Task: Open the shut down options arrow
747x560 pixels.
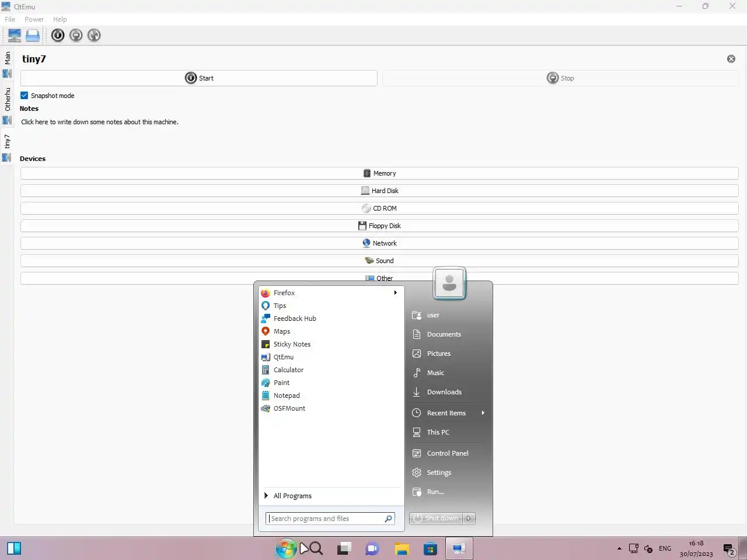Action: tap(469, 518)
